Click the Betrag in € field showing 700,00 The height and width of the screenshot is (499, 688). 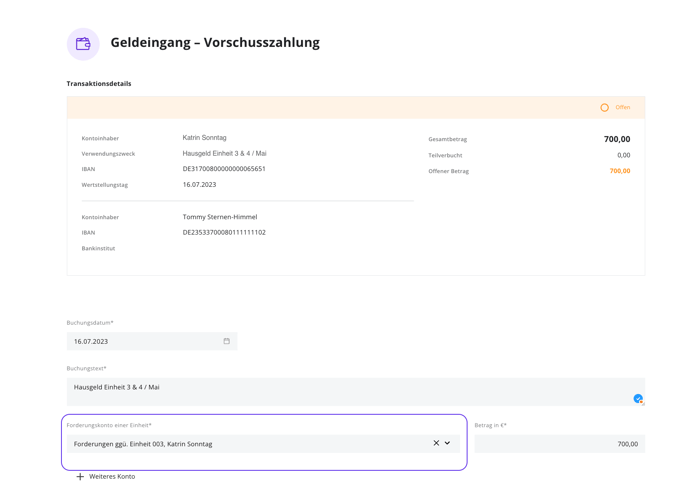coord(559,444)
